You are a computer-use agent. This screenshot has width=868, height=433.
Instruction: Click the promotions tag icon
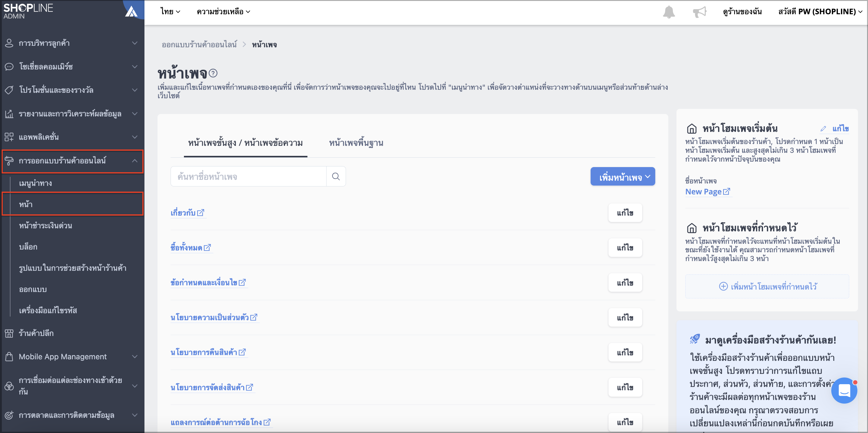[x=9, y=90]
